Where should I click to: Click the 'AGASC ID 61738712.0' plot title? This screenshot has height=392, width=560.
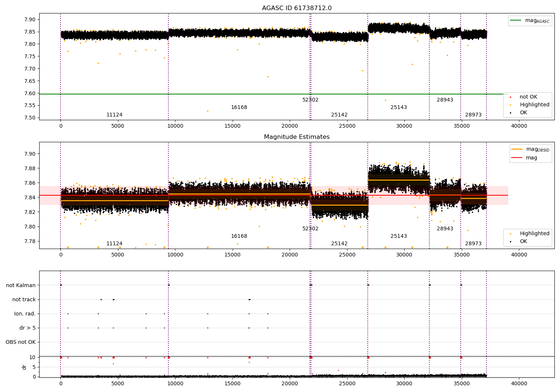point(297,8)
